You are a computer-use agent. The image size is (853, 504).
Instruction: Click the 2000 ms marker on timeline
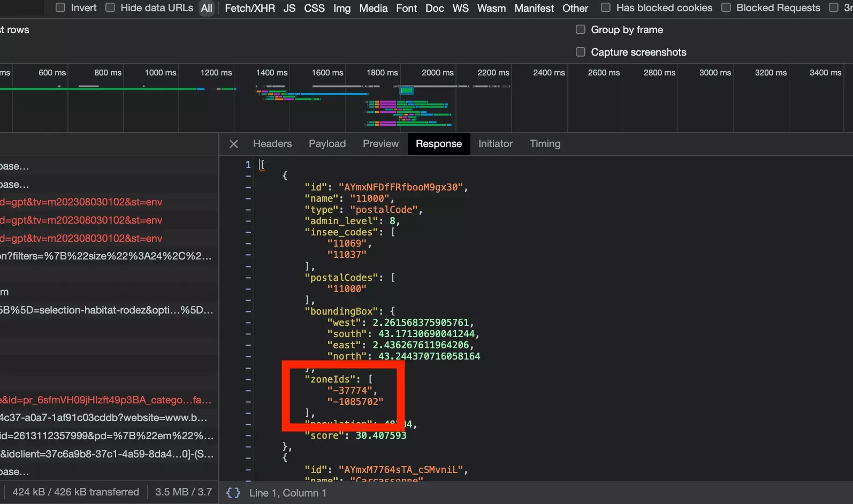437,73
